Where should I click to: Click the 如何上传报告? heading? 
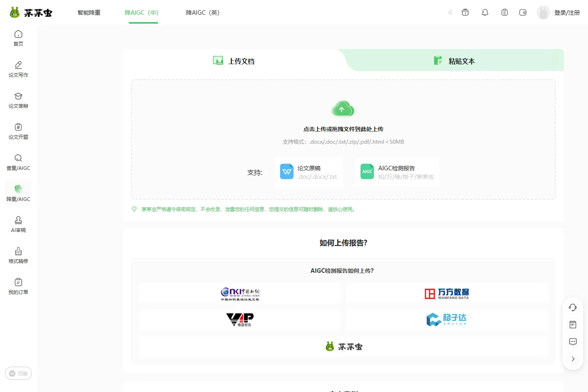point(343,243)
